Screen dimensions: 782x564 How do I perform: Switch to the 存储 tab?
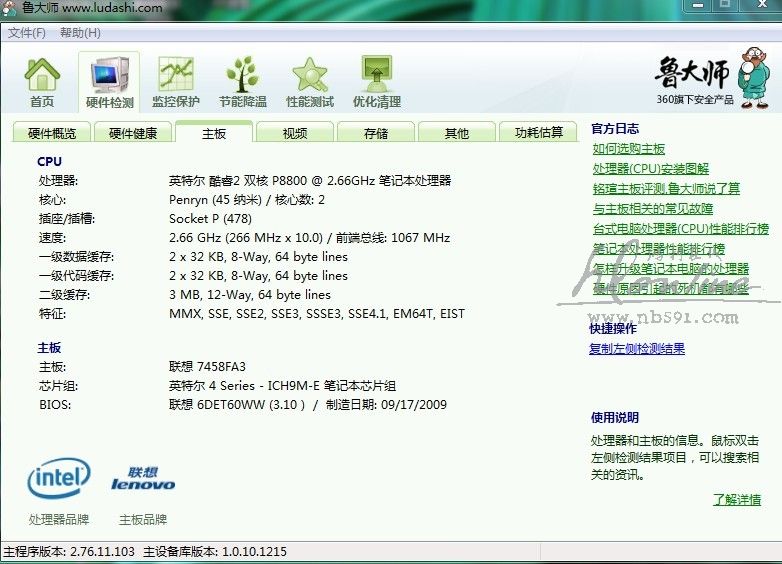pyautogui.click(x=376, y=133)
